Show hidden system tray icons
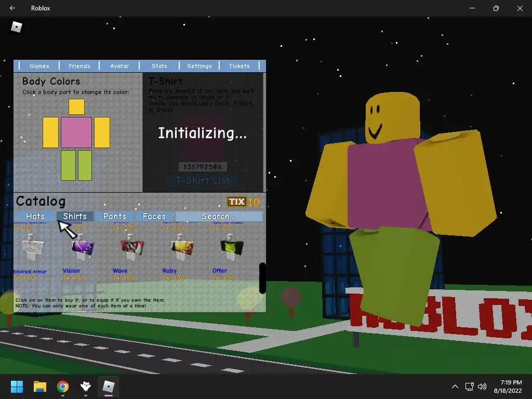 coord(455,387)
